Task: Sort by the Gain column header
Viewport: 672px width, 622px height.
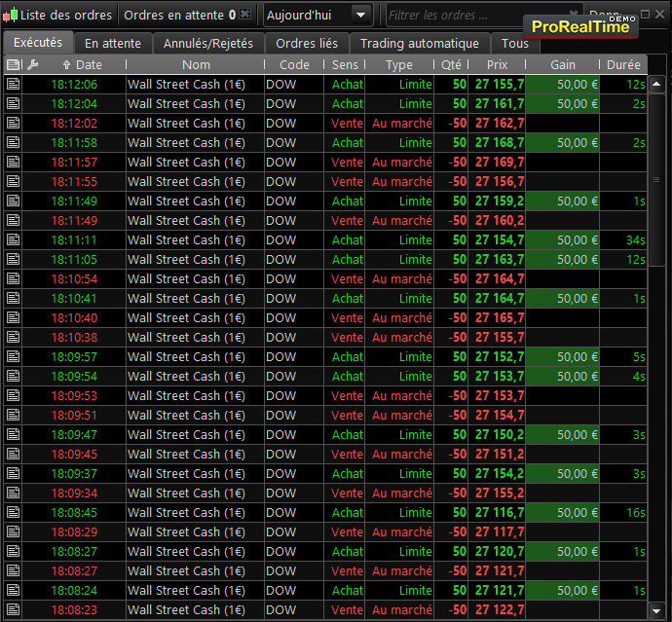Action: point(563,64)
